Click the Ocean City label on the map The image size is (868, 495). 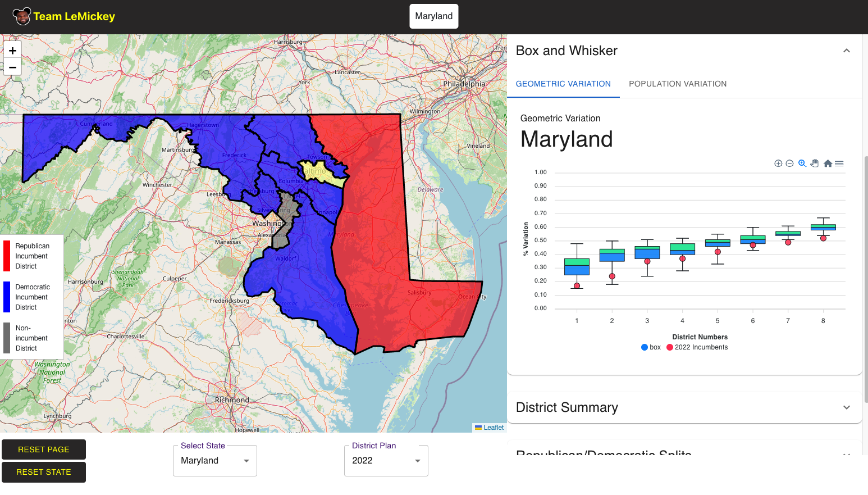tap(472, 297)
